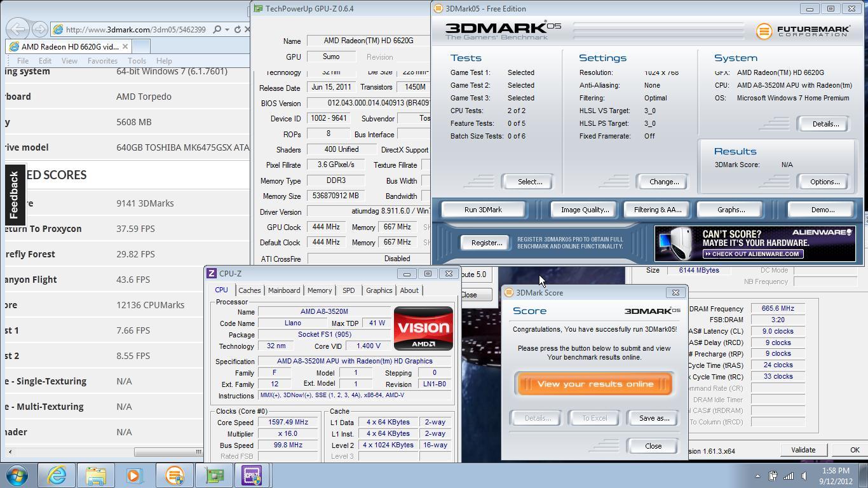Viewport: 868px width, 488px height.
Task: Click the Validate button in CPU-Z memory window
Action: [x=803, y=450]
